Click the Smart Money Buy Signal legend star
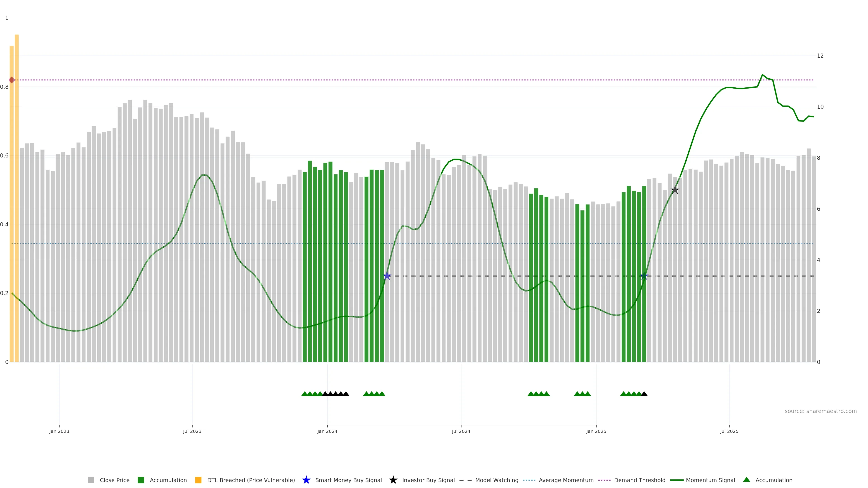 [x=306, y=480]
